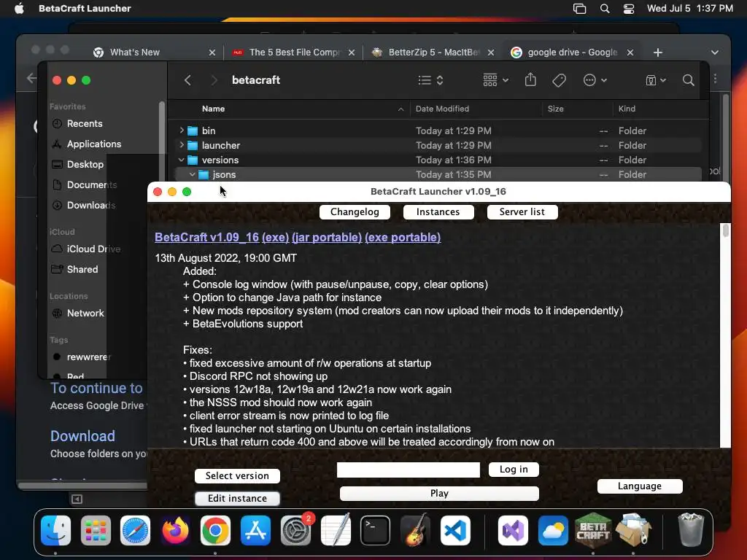Open BetaCraft Launcher menu bar item
747x560 pixels.
85,8
